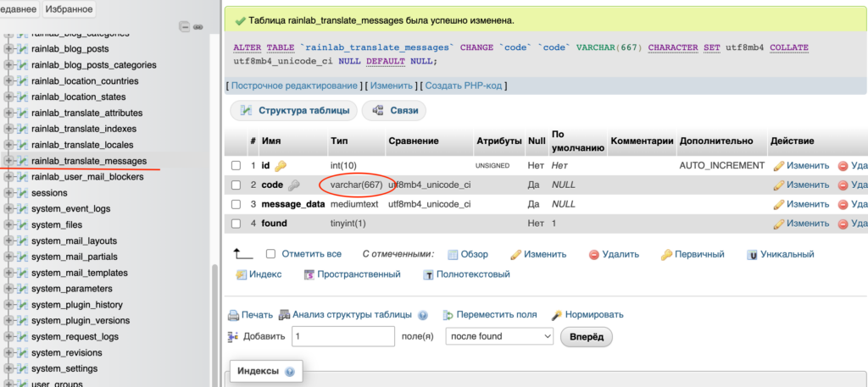
Task: Click the pencil Edit icon for id row
Action: pyautogui.click(x=779, y=166)
